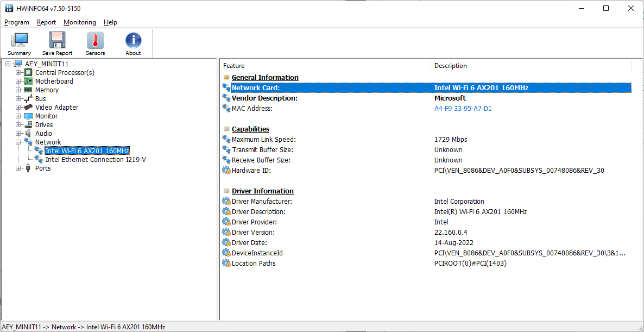Select Intel Ethernet Connection I219-V tree item
The height and width of the screenshot is (332, 644).
[96, 159]
